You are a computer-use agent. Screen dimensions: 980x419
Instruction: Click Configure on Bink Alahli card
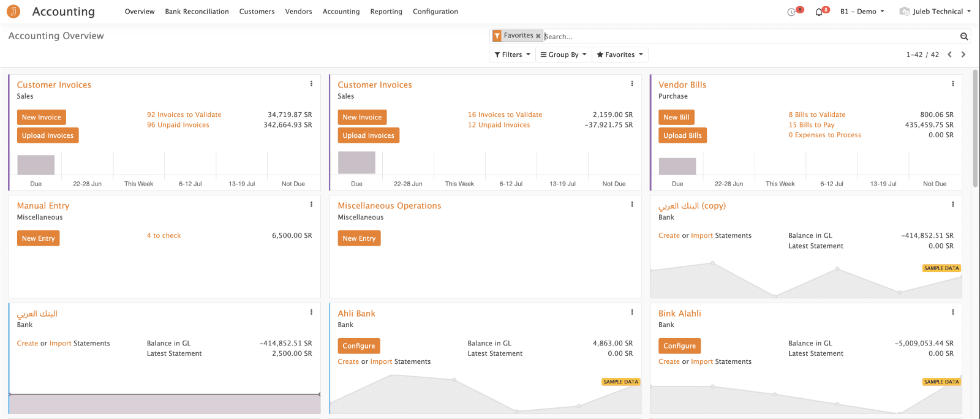click(680, 346)
